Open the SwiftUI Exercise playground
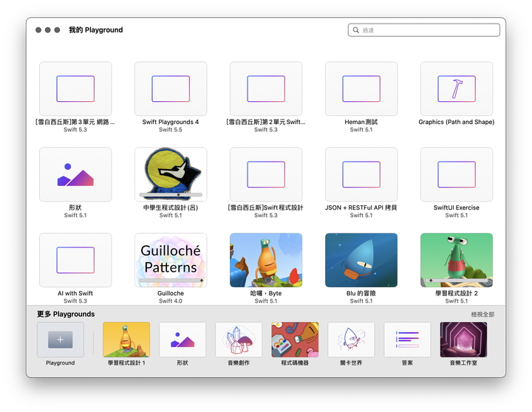Image resolution: width=532 pixels, height=412 pixels. pos(456,175)
